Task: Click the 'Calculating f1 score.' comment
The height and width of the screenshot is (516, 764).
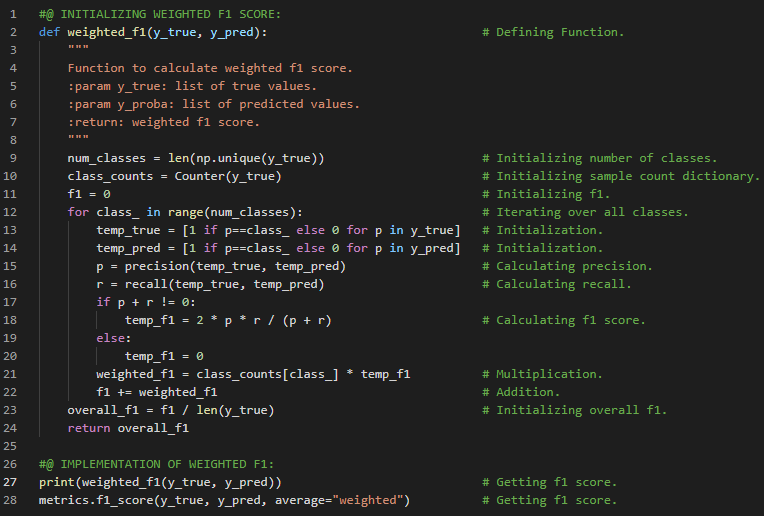Action: pyautogui.click(x=570, y=320)
